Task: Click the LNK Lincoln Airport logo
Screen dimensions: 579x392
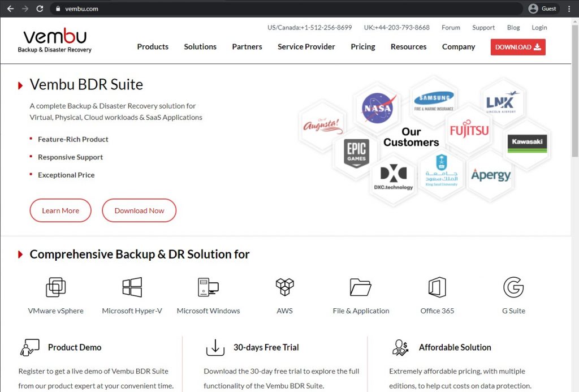Action: coord(502,102)
